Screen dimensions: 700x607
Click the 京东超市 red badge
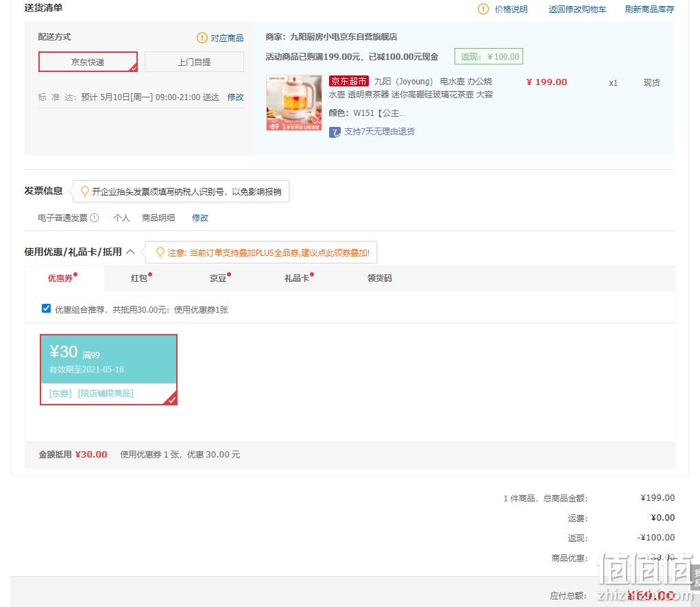pos(349,82)
